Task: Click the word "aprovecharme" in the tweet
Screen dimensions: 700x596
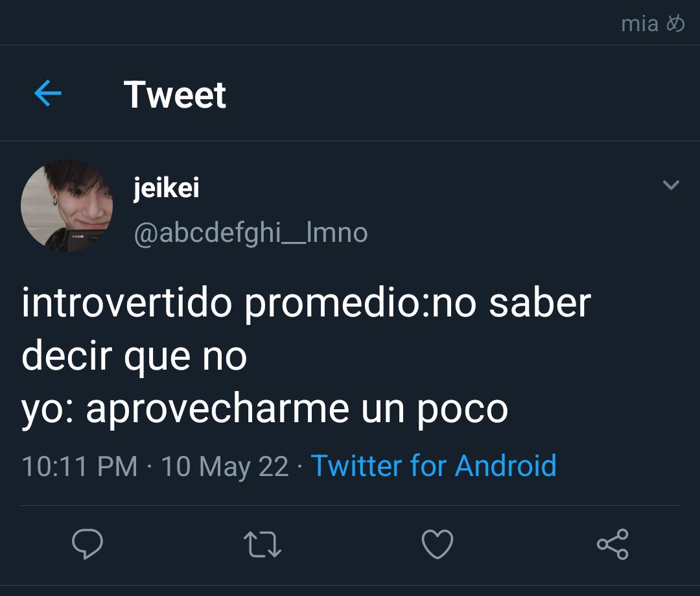Action: [217, 410]
